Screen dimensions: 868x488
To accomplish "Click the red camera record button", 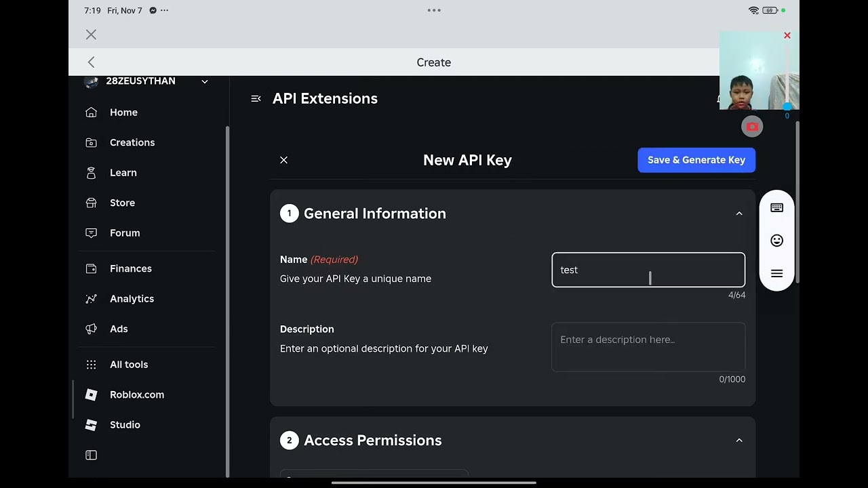I will click(752, 127).
